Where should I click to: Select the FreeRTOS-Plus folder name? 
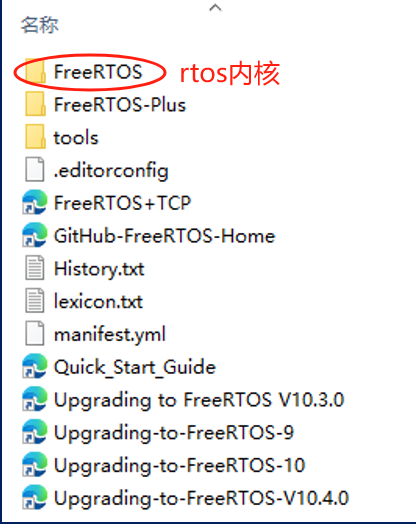120,105
